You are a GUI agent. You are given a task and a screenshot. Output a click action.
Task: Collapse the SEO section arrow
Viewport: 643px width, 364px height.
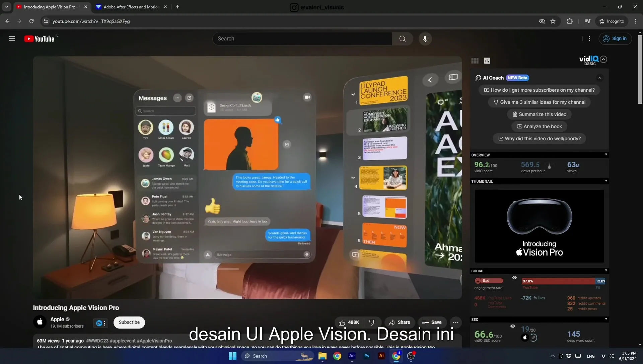click(x=606, y=319)
